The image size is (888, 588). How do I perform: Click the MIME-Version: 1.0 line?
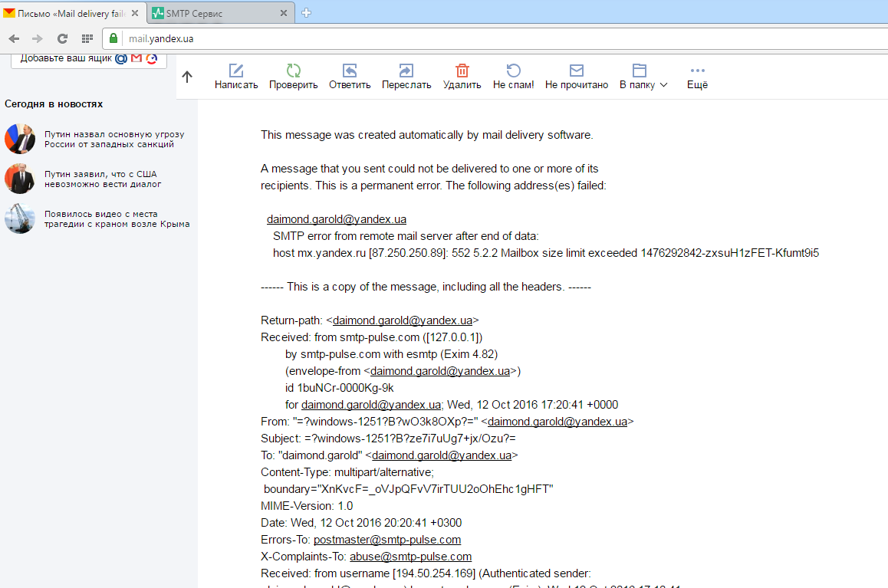[307, 506]
